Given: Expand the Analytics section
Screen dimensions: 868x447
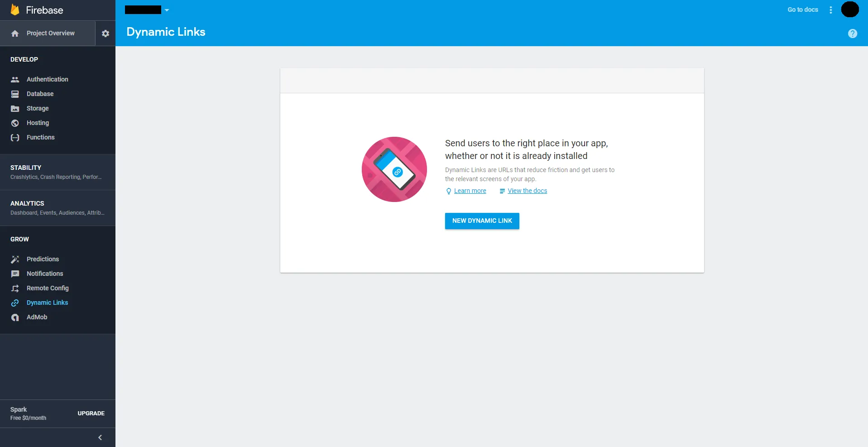Looking at the screenshot, I should (58, 208).
